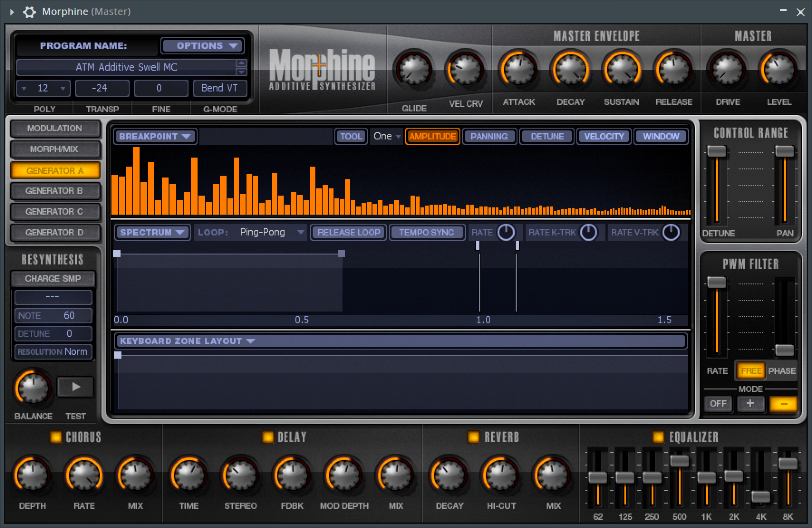Open the Loop mode Ping-Pong dropdown
The height and width of the screenshot is (528, 812).
[271, 232]
